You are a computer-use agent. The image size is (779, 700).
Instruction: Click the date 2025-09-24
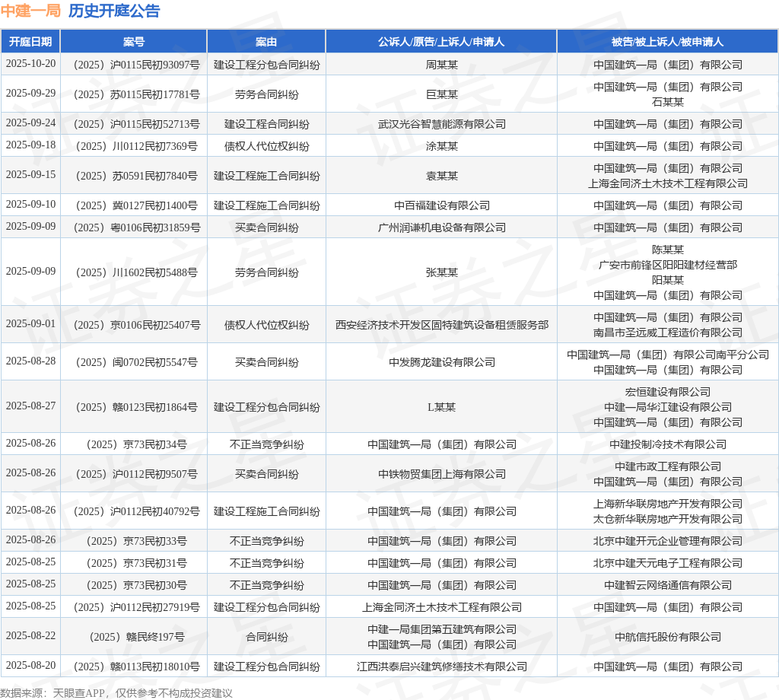pyautogui.click(x=30, y=123)
